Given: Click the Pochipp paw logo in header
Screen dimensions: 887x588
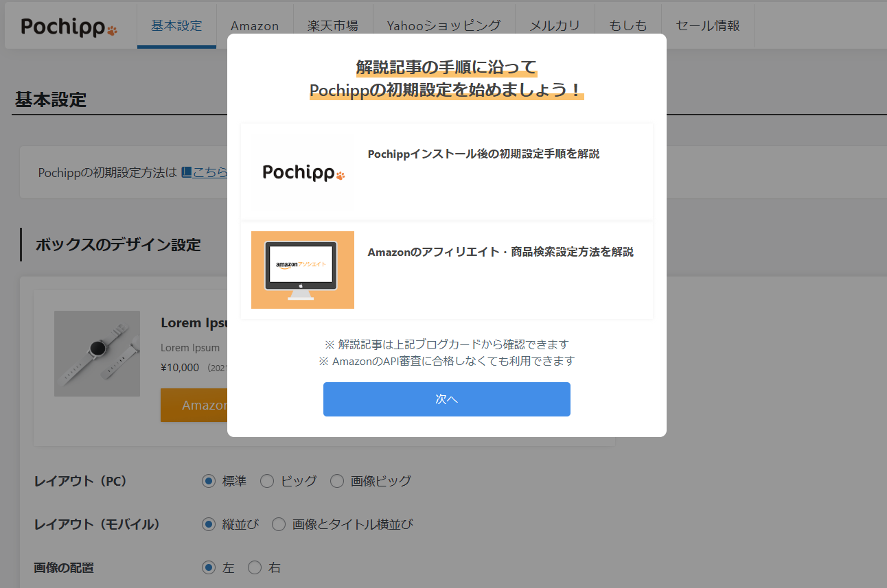Looking at the screenshot, I should point(69,27).
